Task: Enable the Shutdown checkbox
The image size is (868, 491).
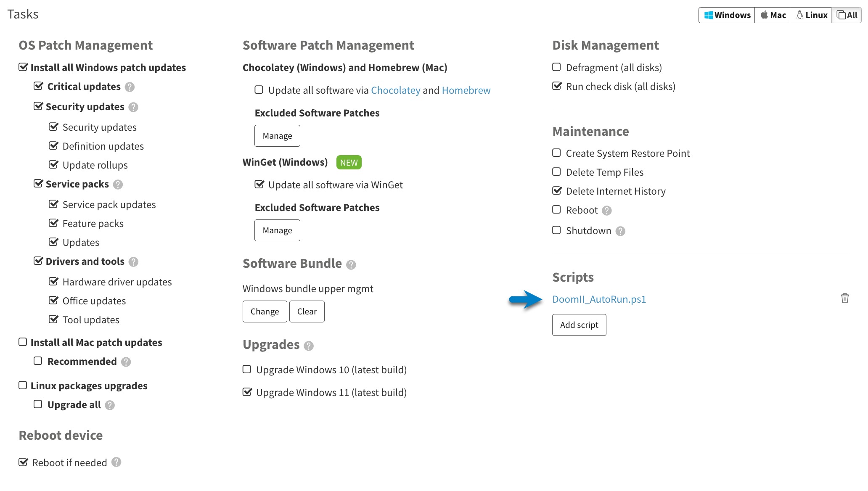Action: pyautogui.click(x=556, y=230)
